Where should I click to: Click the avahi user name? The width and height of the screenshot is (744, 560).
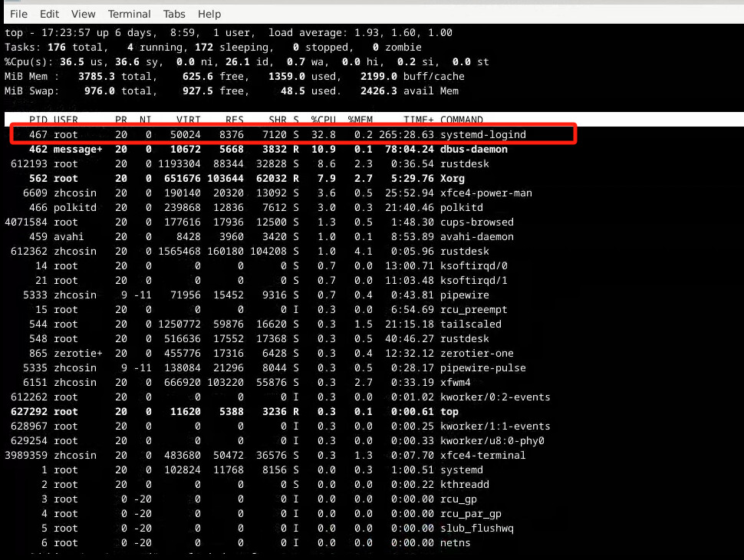coord(69,237)
